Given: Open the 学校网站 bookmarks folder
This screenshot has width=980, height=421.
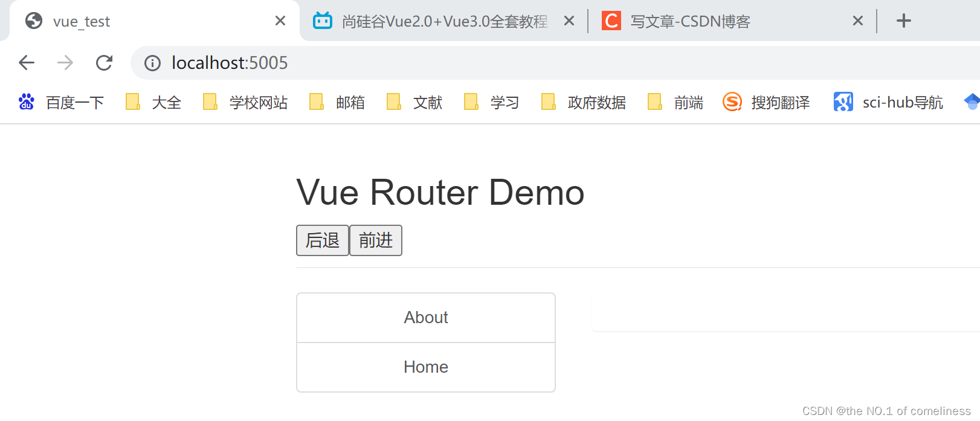Looking at the screenshot, I should 245,102.
